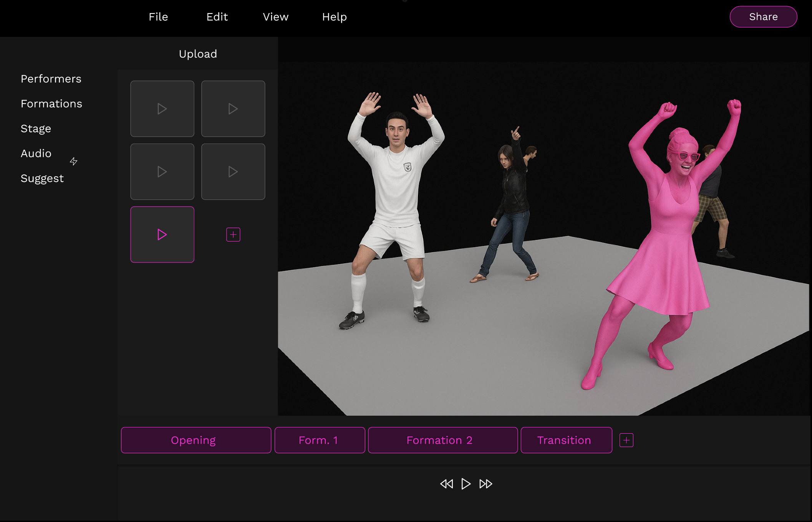
Task: Open the Edit menu
Action: [217, 17]
